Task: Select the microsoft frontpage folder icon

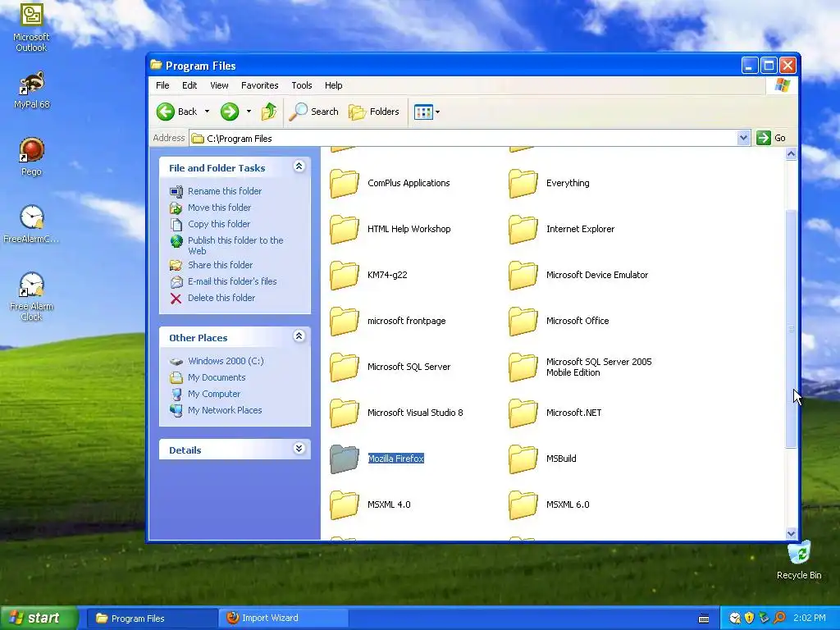Action: 344,322
